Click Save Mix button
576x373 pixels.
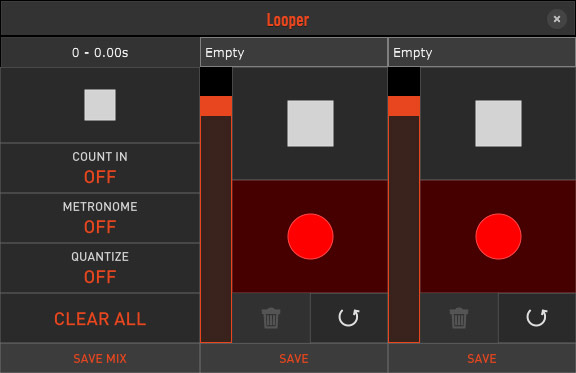tap(100, 358)
